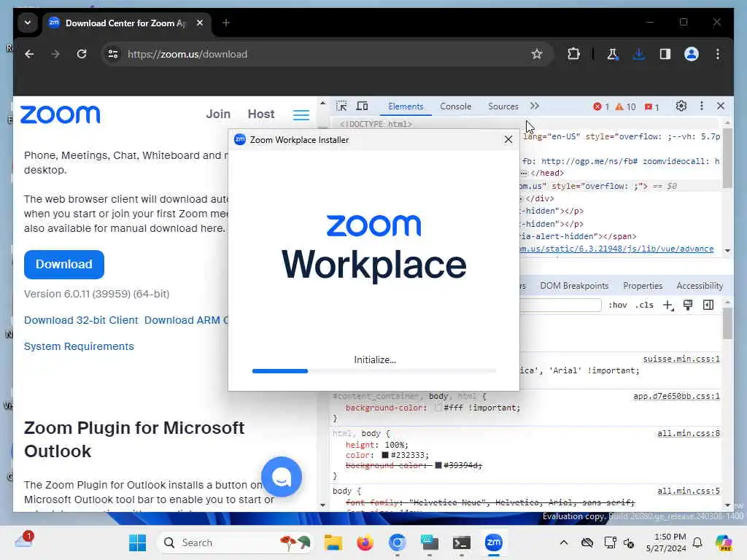Open a new browser tab
This screenshot has height=560, width=747.
click(226, 23)
